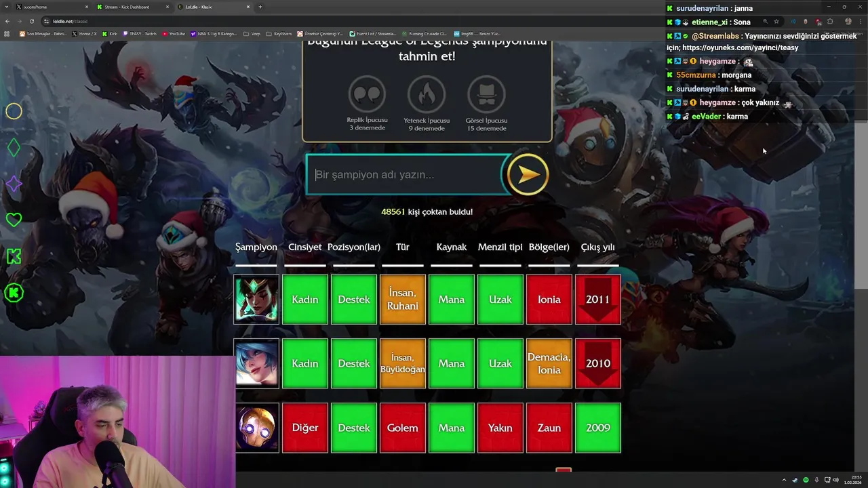Click the red Golem type cell

coord(403,428)
